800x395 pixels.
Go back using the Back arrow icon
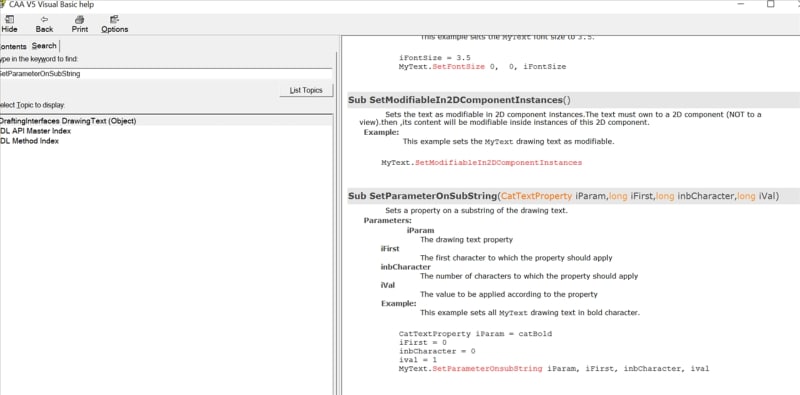click(44, 20)
